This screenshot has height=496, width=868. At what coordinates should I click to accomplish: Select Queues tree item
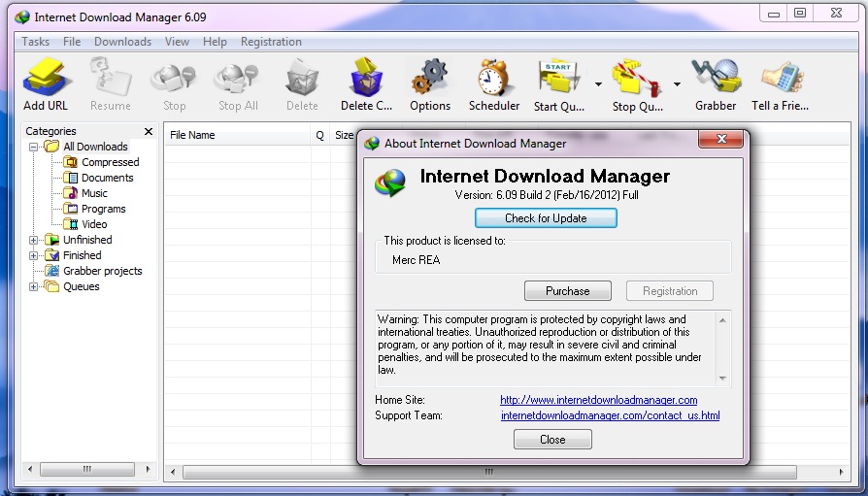[82, 286]
